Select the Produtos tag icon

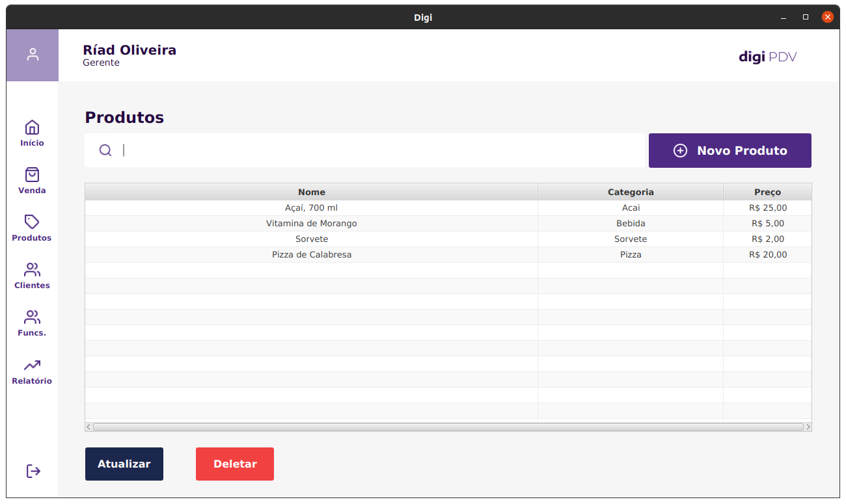click(32, 222)
